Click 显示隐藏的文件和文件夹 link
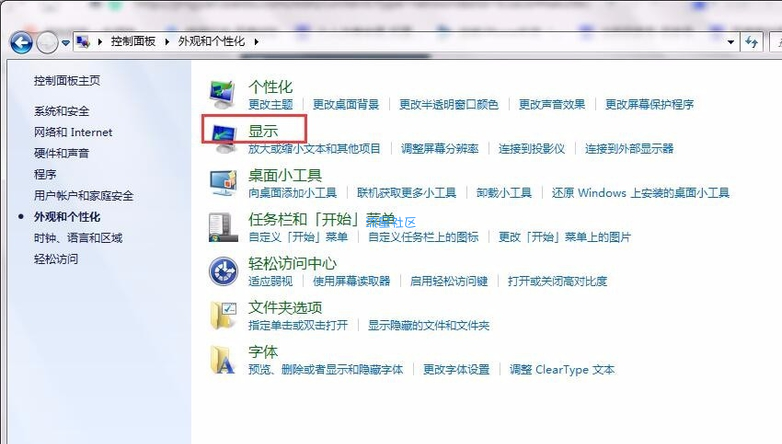 click(x=428, y=325)
